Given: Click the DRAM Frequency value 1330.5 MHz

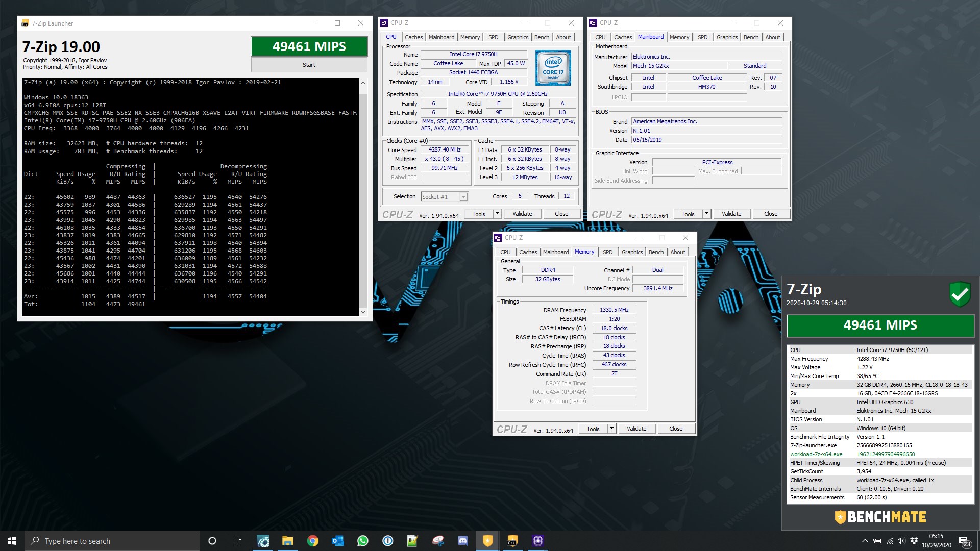Looking at the screenshot, I should tap(614, 310).
